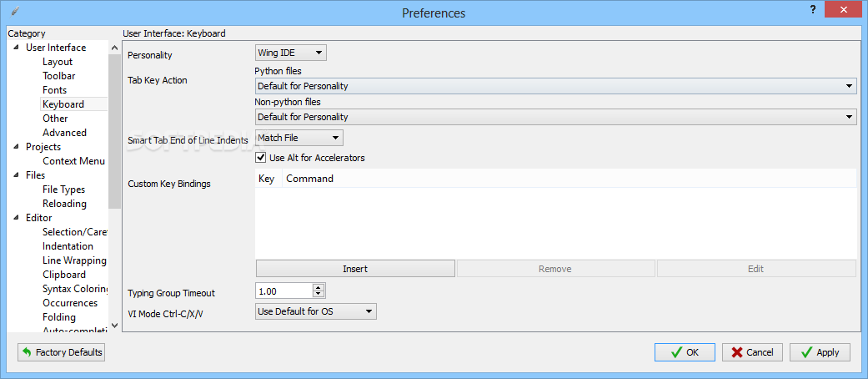
Task: Select Line Wrapping under Editor
Action: point(74,260)
